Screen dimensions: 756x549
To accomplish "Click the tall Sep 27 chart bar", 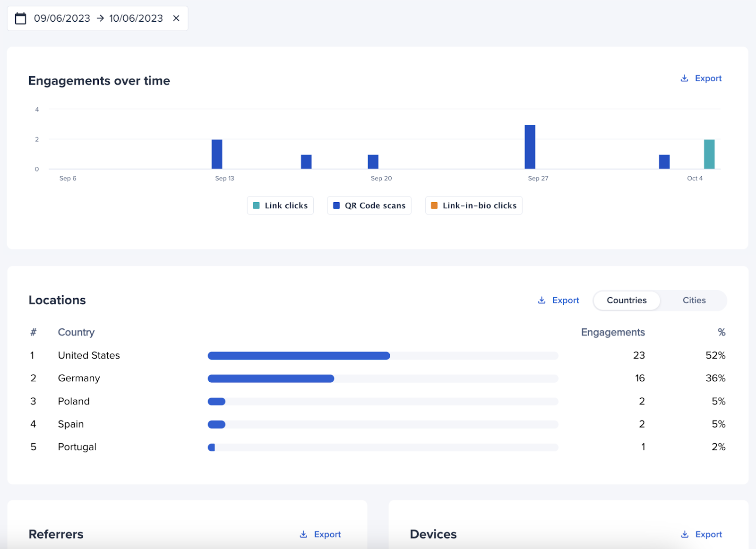I will [x=530, y=146].
